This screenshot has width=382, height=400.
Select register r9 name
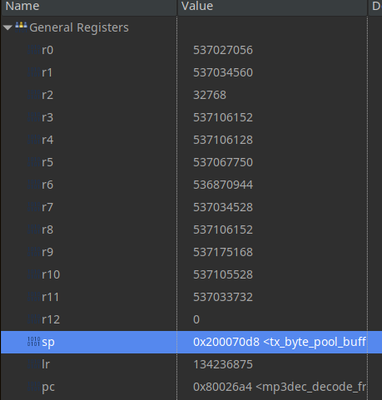(47, 252)
